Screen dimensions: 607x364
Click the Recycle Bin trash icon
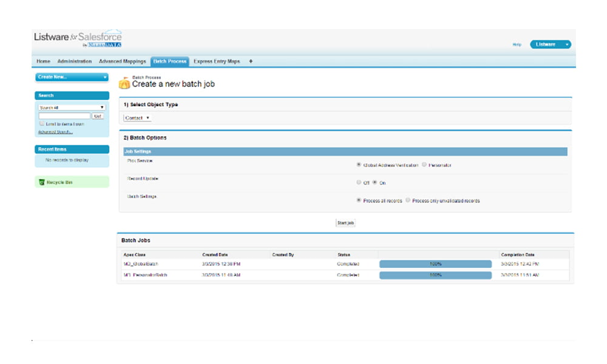pos(41,182)
